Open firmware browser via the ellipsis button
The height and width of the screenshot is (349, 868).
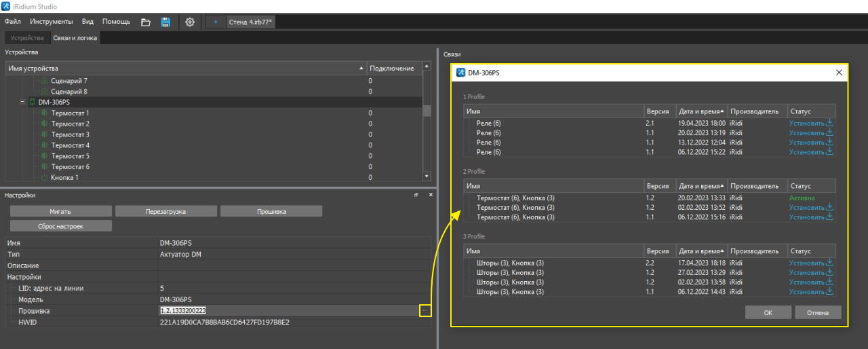pyautogui.click(x=425, y=310)
